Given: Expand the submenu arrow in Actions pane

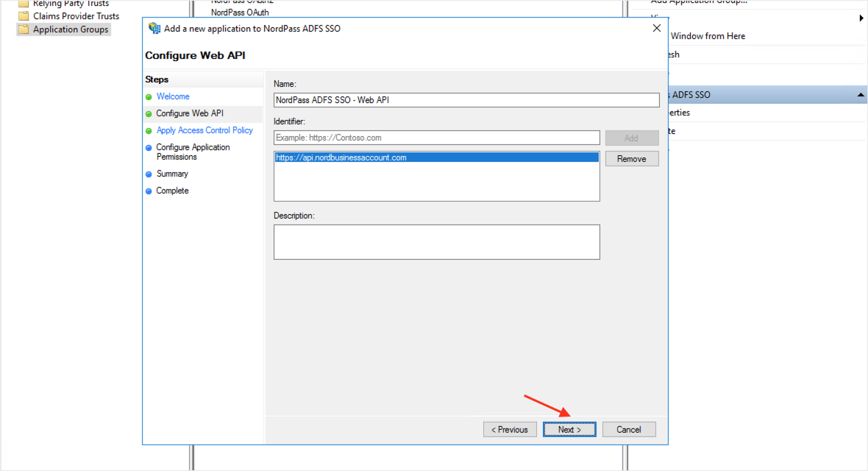Looking at the screenshot, I should [861, 18].
